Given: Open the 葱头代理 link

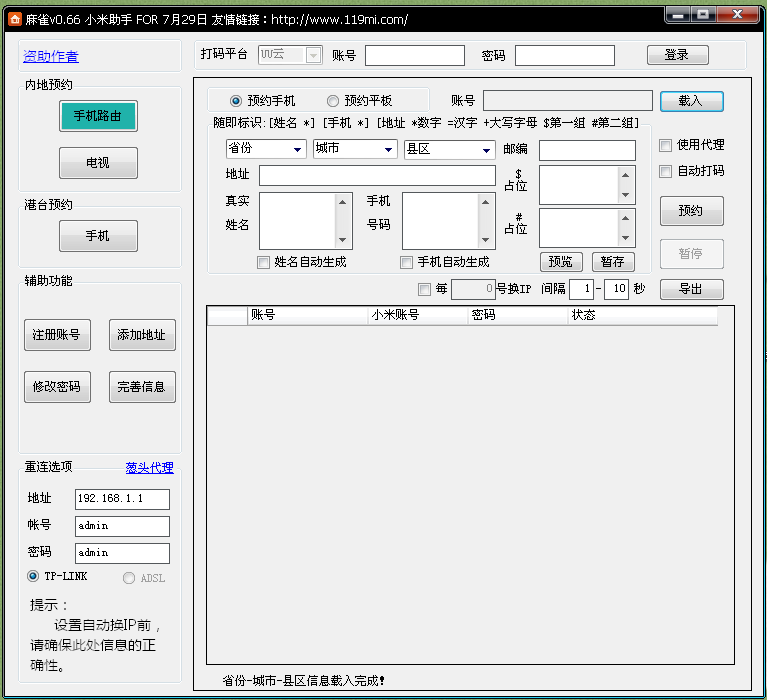Looking at the screenshot, I should (x=149, y=468).
